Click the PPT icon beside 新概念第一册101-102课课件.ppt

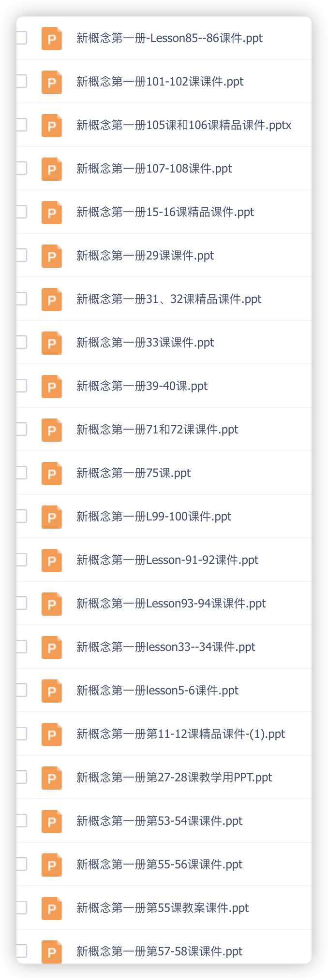point(52,83)
